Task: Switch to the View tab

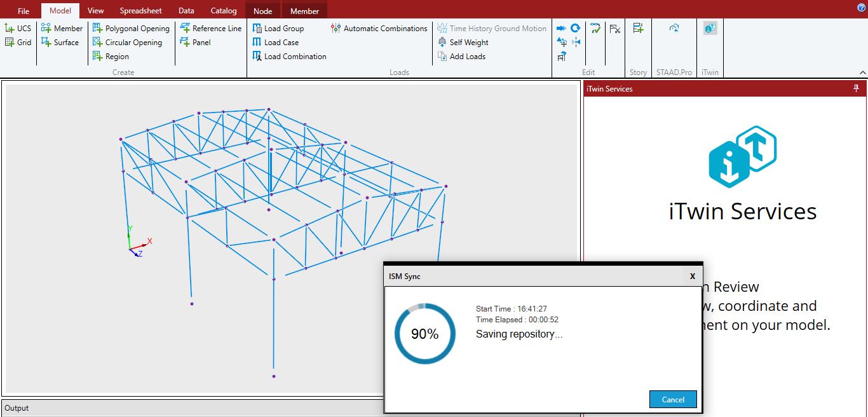Action: [96, 11]
